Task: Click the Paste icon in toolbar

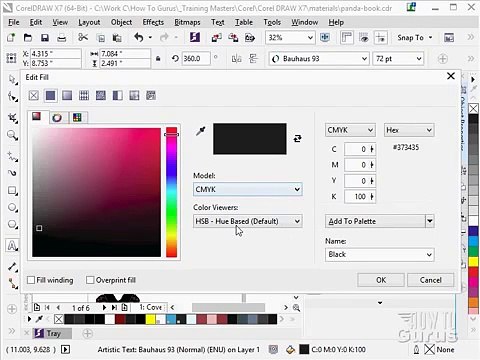Action: click(117, 38)
